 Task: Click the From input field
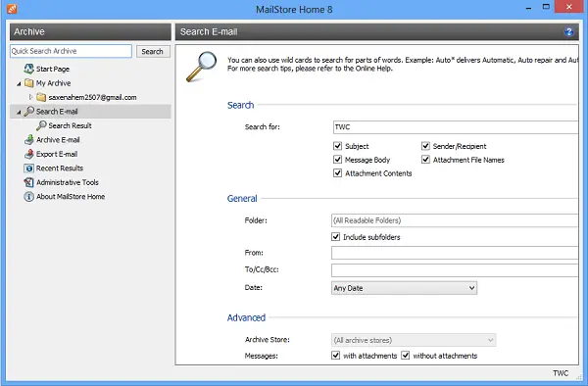pos(455,253)
